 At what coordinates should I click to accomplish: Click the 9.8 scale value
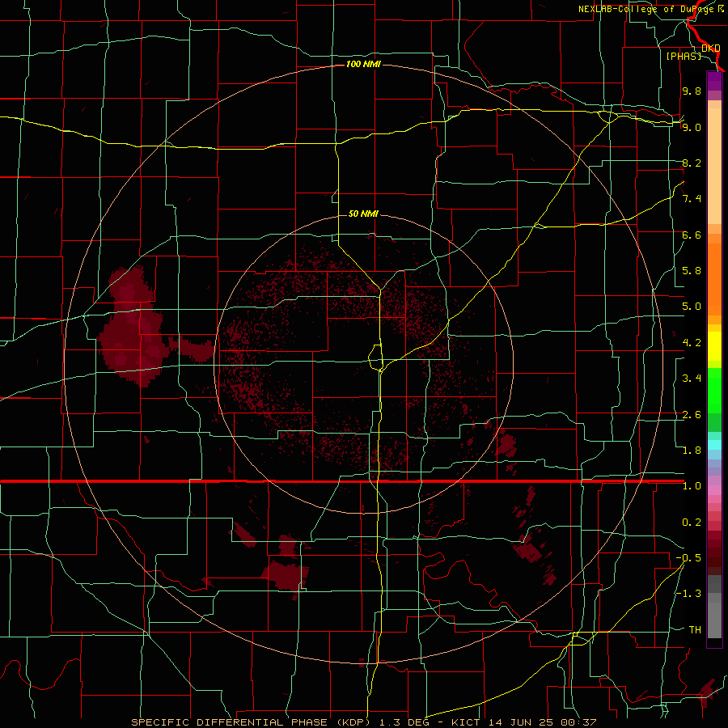692,91
